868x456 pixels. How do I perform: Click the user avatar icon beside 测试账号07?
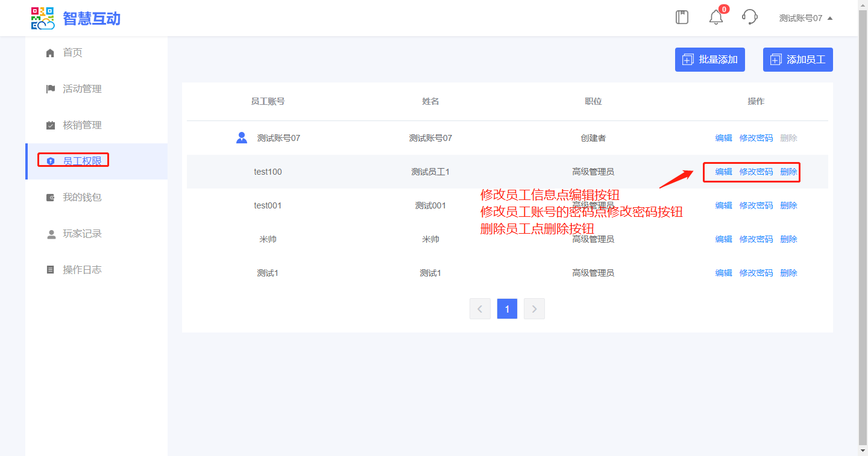point(242,138)
